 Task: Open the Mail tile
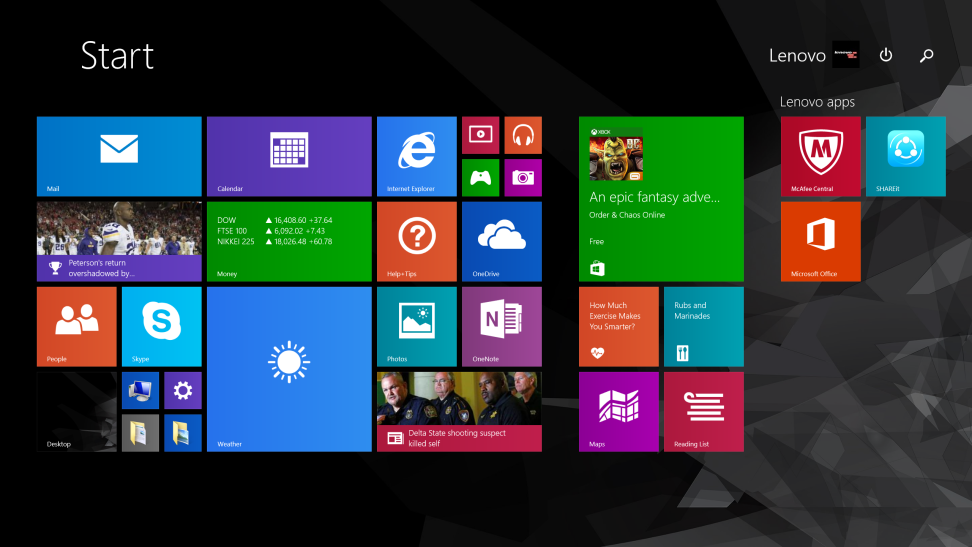point(119,156)
